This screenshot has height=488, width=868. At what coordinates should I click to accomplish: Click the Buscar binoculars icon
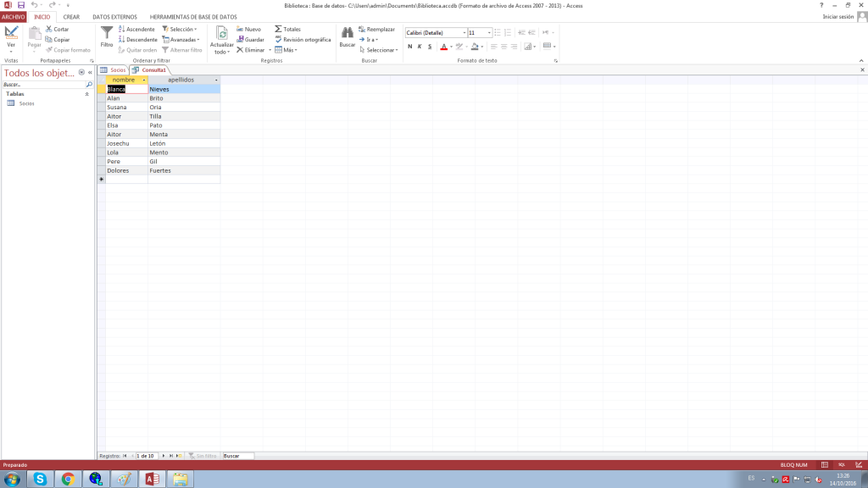click(347, 33)
